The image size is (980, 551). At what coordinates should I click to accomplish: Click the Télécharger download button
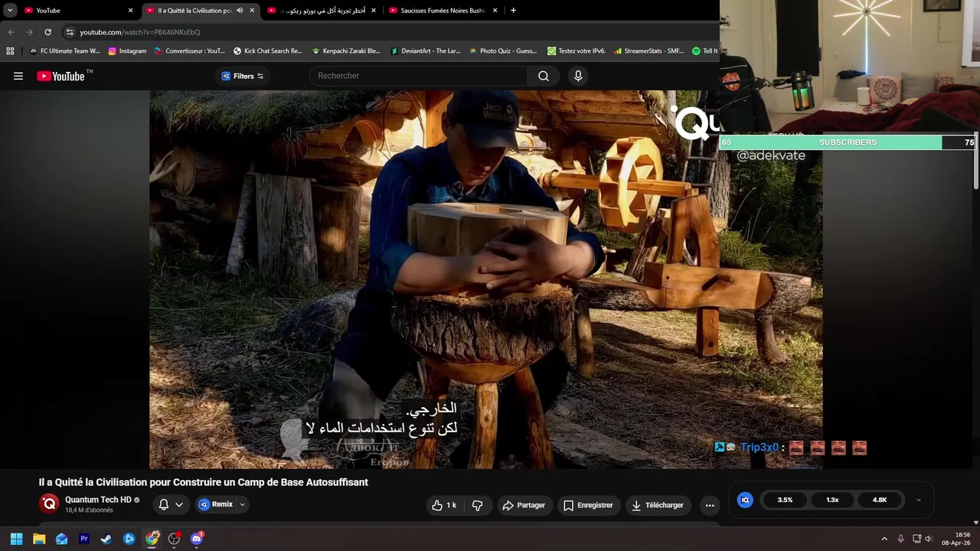tap(657, 505)
